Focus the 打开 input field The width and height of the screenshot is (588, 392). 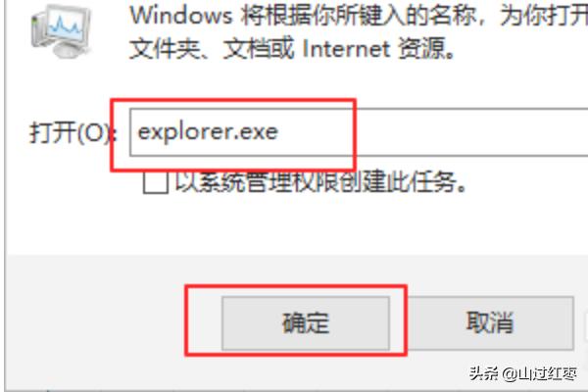coord(359,131)
